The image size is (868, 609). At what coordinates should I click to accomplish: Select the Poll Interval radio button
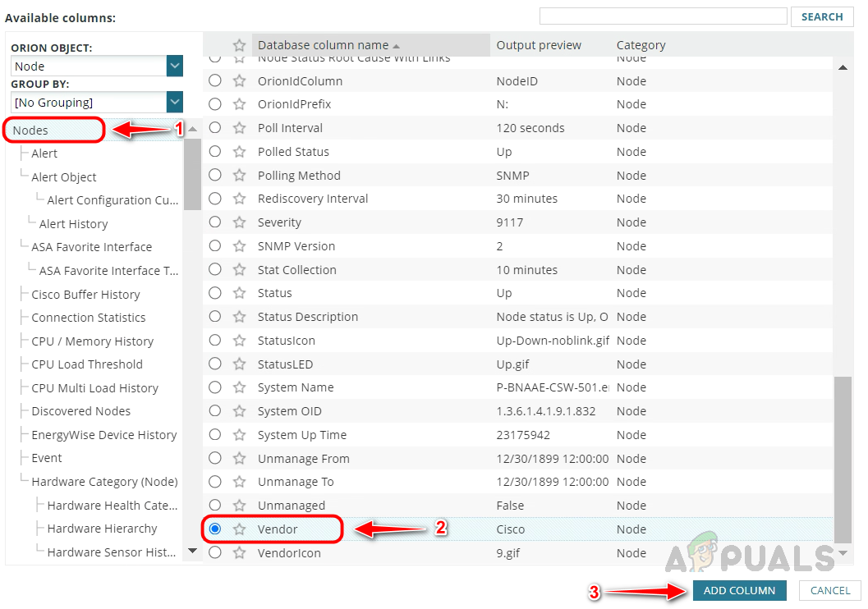pos(215,128)
